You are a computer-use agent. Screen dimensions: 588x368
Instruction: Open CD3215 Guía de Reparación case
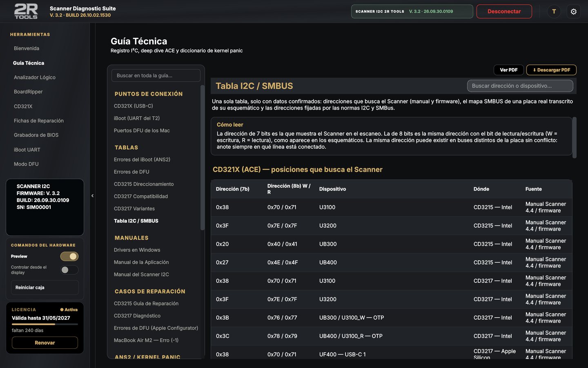(146, 303)
